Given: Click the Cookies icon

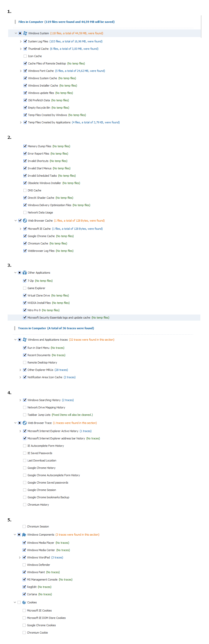Looking at the screenshot, I should click(x=24, y=602).
